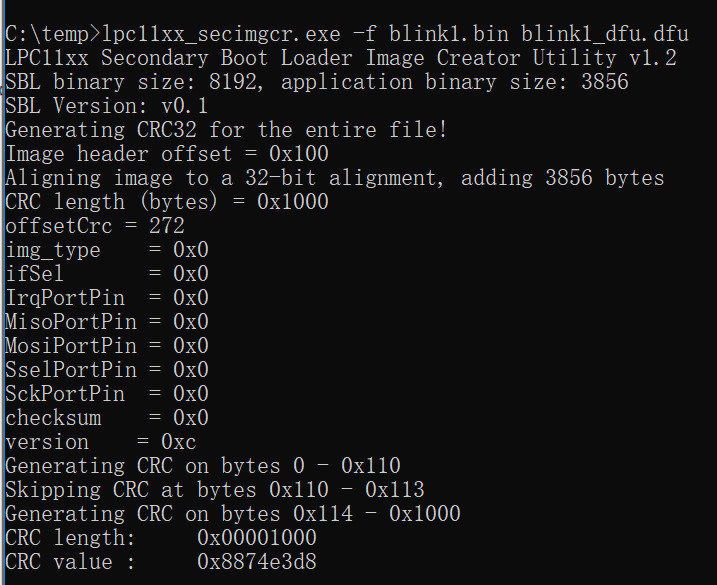Click the application binary size 3856

(604, 82)
